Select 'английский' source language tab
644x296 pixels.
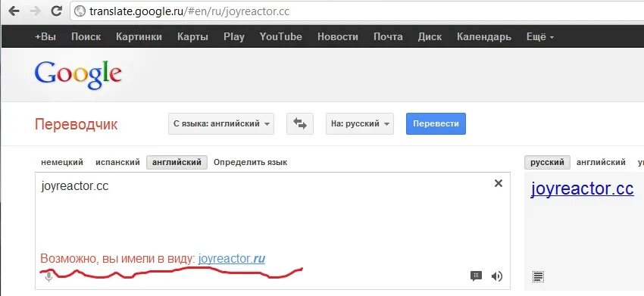[177, 162]
